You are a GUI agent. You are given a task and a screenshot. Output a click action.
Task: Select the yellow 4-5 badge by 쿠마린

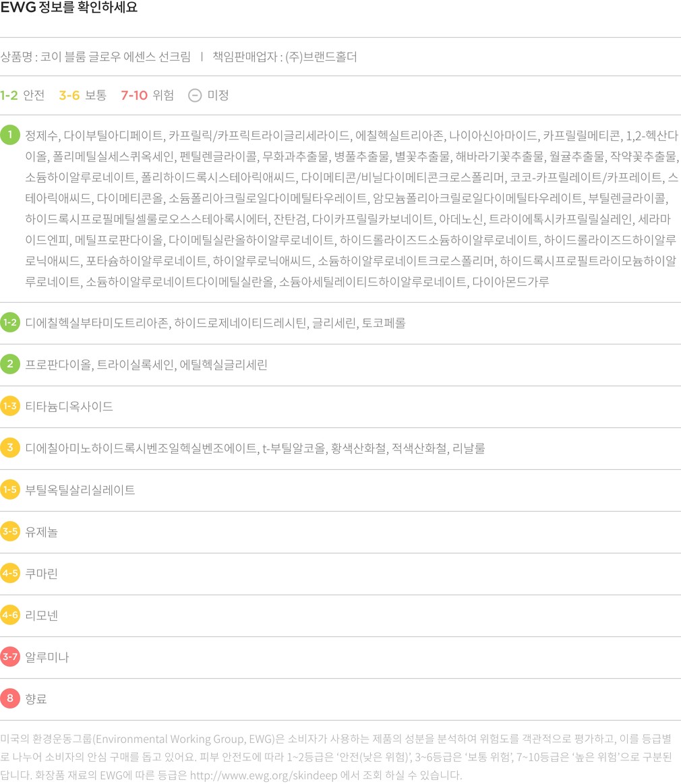(x=10, y=574)
